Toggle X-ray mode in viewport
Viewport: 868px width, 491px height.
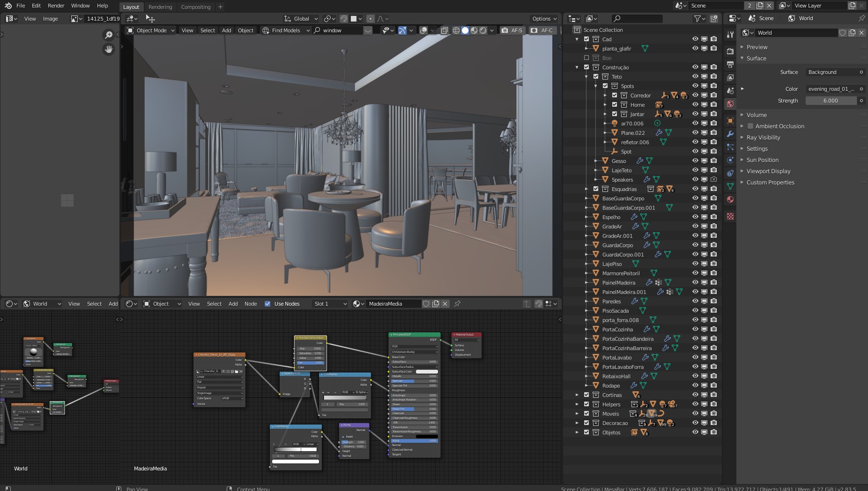[x=444, y=30]
